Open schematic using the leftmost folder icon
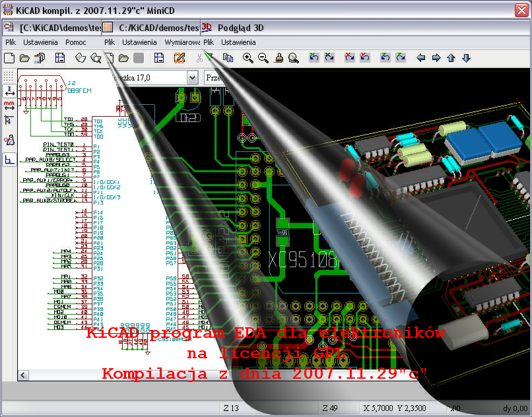The image size is (532, 417). pyautogui.click(x=24, y=58)
